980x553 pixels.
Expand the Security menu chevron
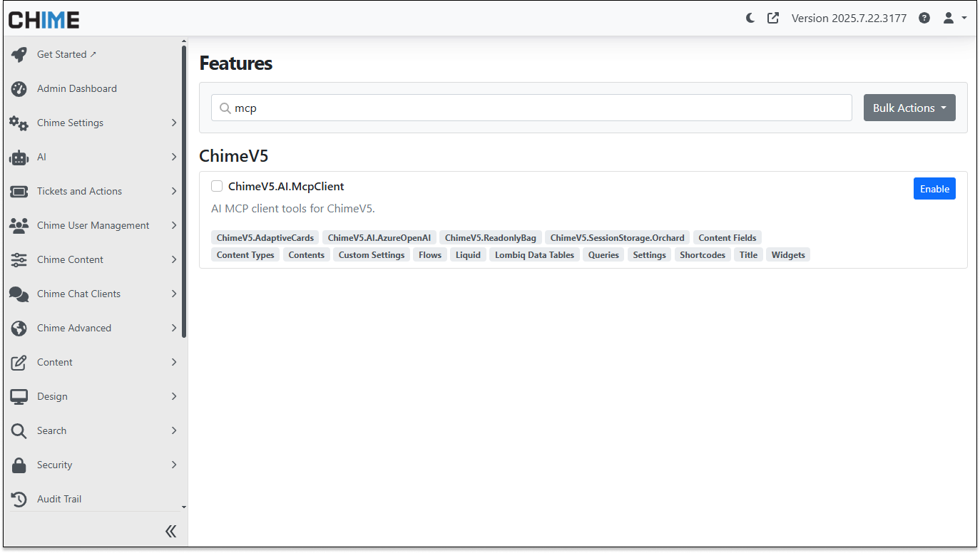point(174,465)
